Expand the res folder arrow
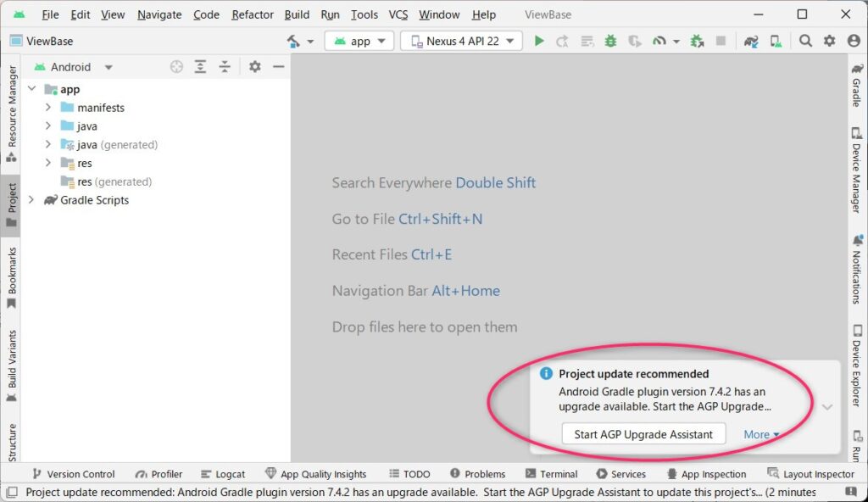This screenshot has height=502, width=868. (48, 163)
